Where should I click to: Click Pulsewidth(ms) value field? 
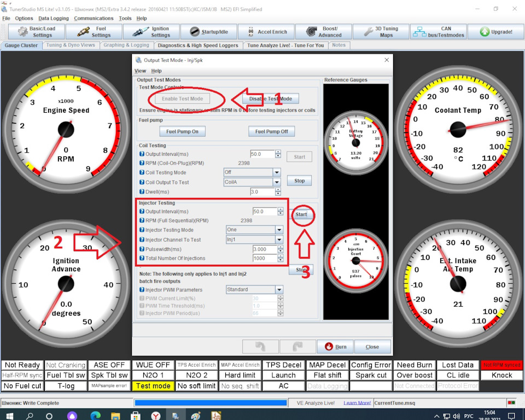point(265,249)
